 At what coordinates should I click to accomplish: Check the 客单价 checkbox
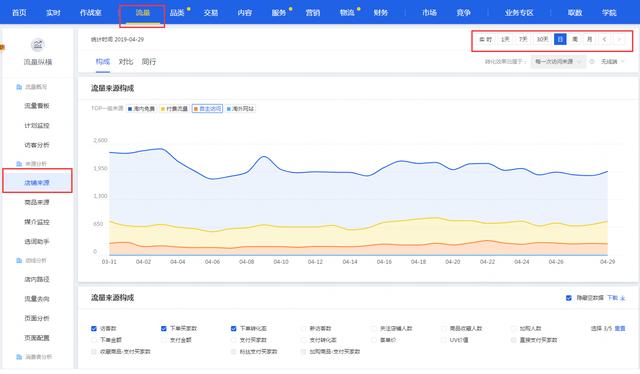373,340
